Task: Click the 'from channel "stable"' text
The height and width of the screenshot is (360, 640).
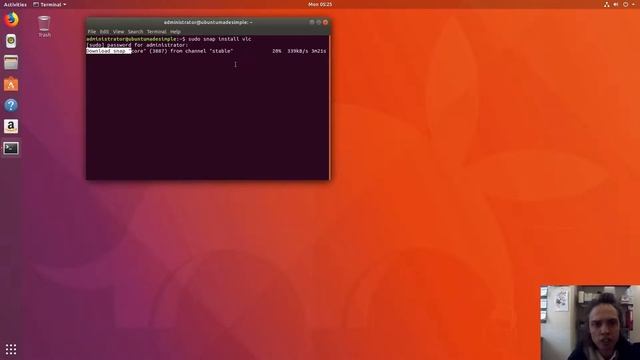Action: 202,51
